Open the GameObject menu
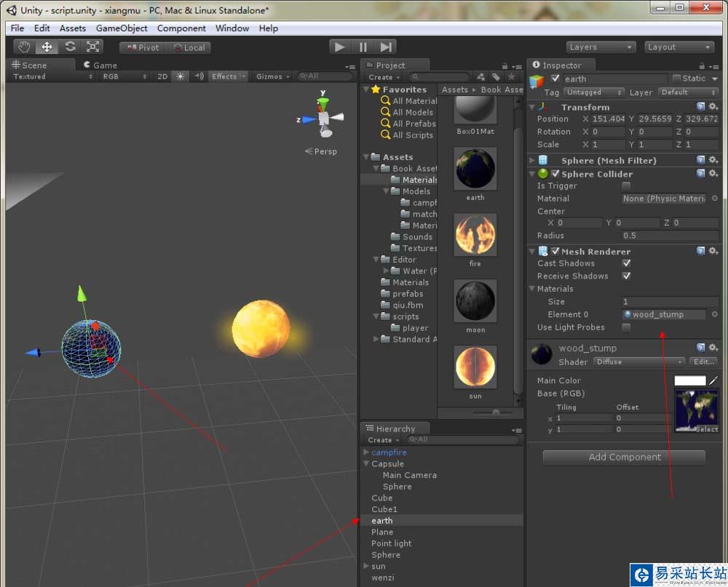This screenshot has width=728, height=587. tap(122, 28)
